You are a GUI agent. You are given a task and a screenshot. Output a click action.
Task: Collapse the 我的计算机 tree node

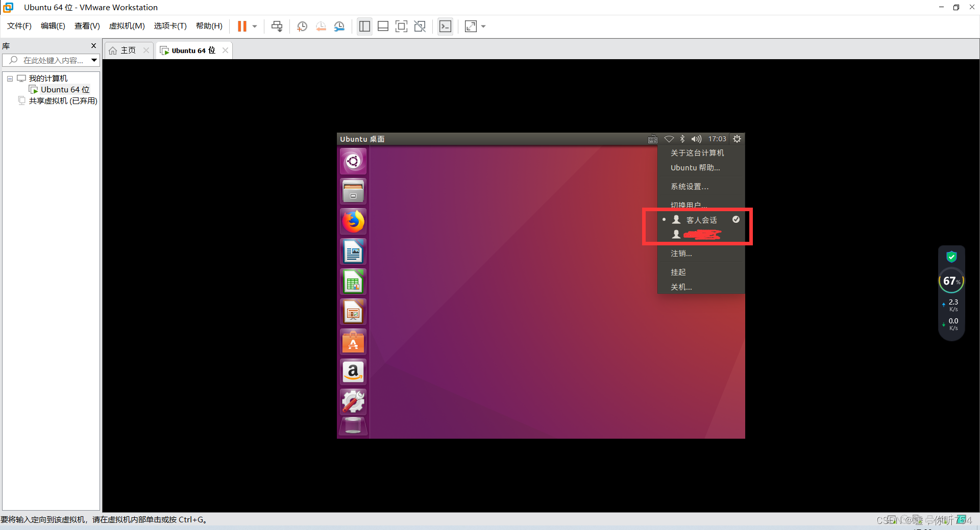[10, 79]
